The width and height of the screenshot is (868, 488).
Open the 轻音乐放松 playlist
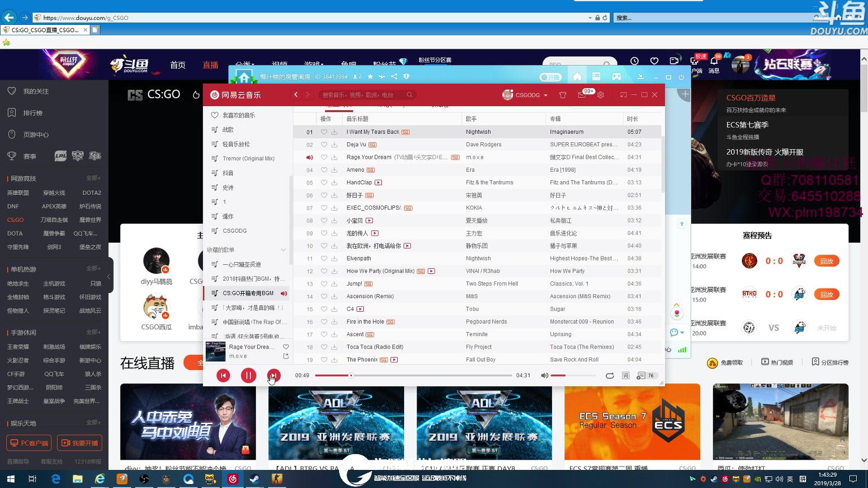coord(236,144)
